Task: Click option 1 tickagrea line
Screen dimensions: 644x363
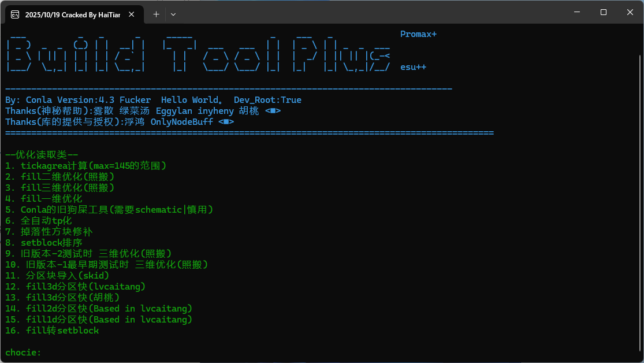Action: pos(85,166)
